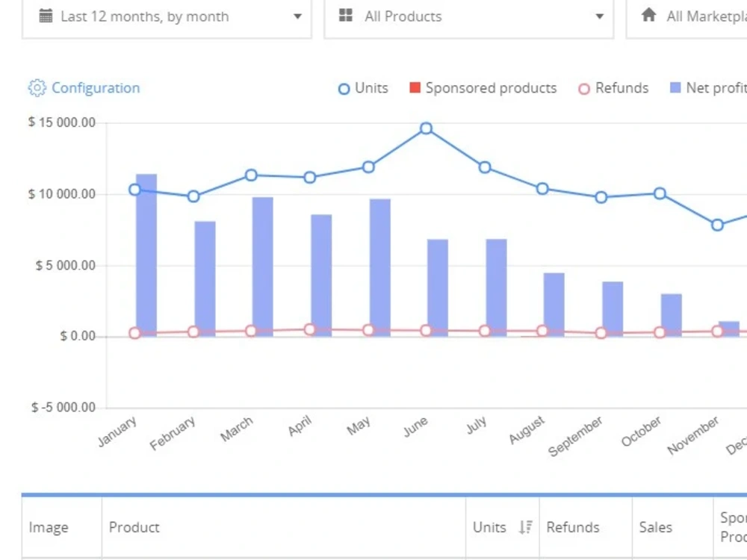Image resolution: width=747 pixels, height=560 pixels.
Task: Toggle the Refunds legend circle marker
Action: (584, 89)
